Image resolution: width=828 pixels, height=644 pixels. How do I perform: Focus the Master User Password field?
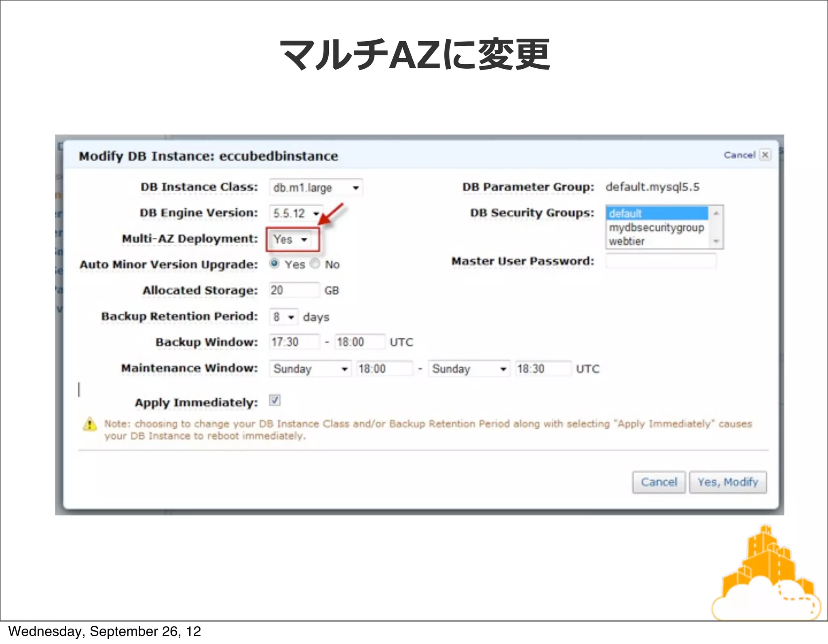click(661, 261)
